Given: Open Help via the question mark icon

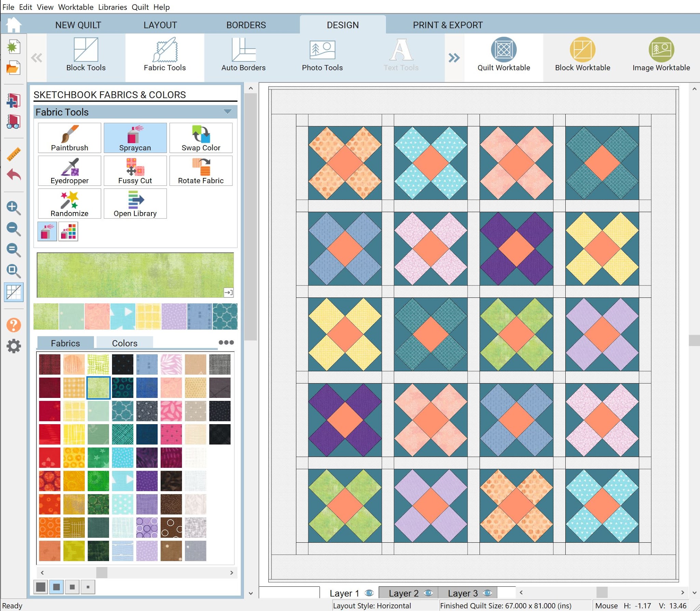Looking at the screenshot, I should [x=14, y=325].
